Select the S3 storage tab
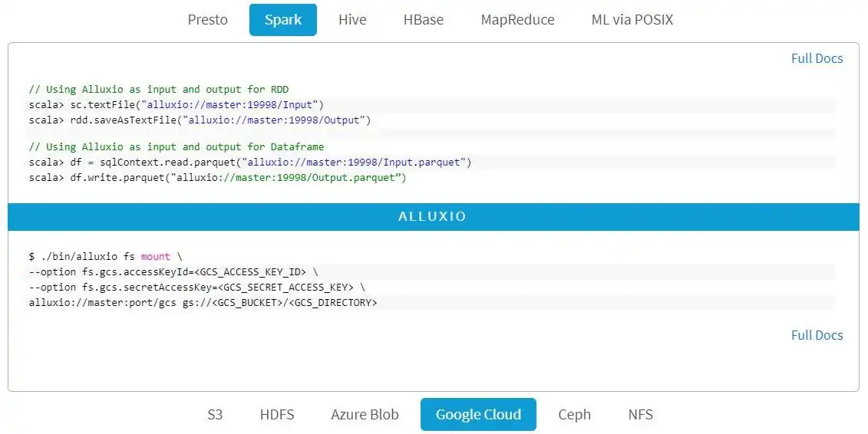Screen dimensions: 868x434 (x=215, y=414)
